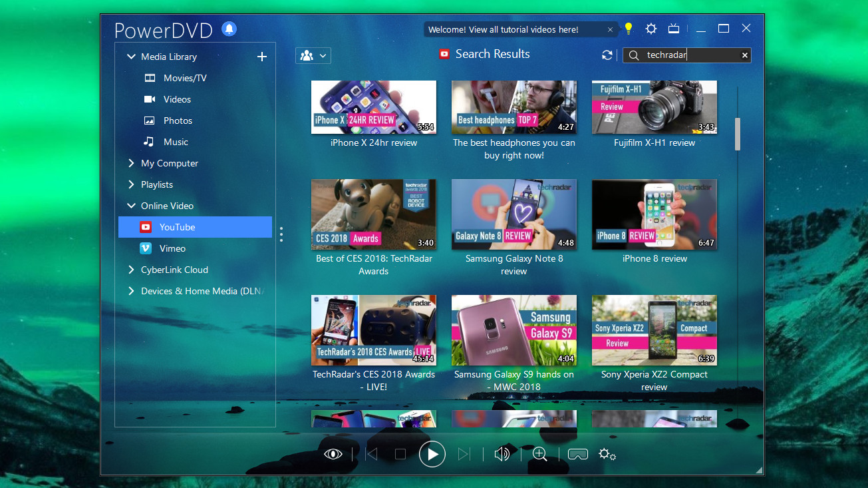868x488 pixels.
Task: Open the zoom magnifier control
Action: tap(540, 454)
